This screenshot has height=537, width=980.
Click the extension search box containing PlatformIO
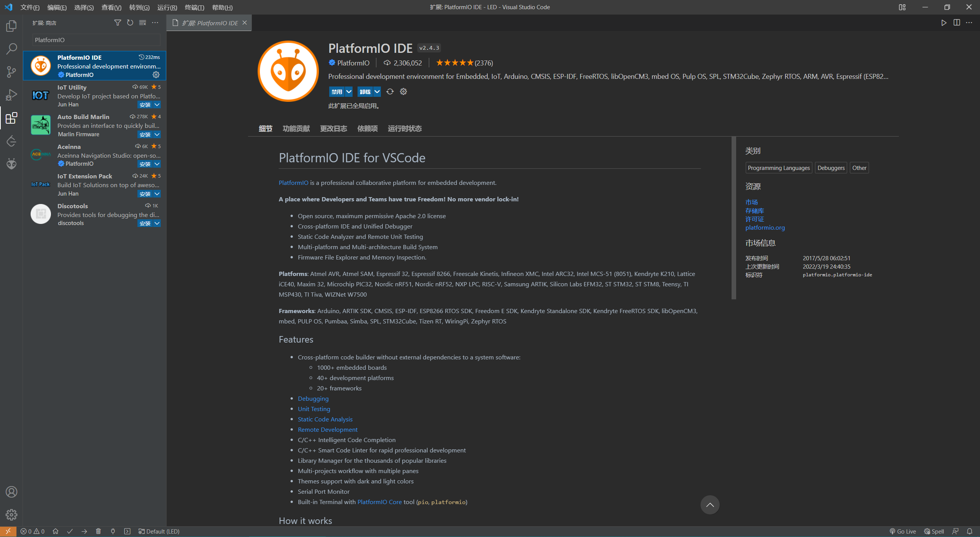pos(96,40)
